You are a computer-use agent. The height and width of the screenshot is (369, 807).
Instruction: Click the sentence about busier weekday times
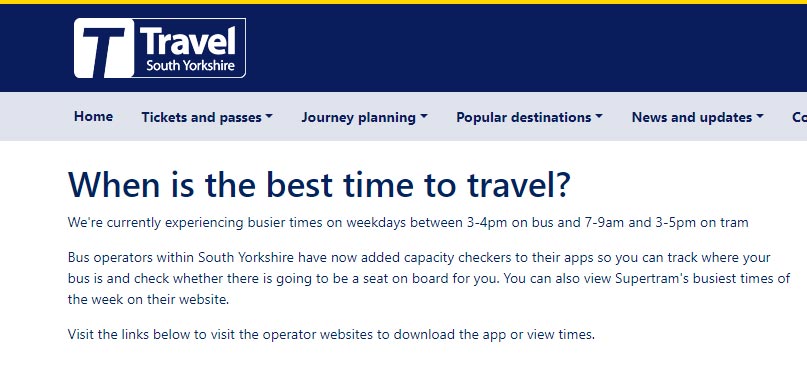408,223
